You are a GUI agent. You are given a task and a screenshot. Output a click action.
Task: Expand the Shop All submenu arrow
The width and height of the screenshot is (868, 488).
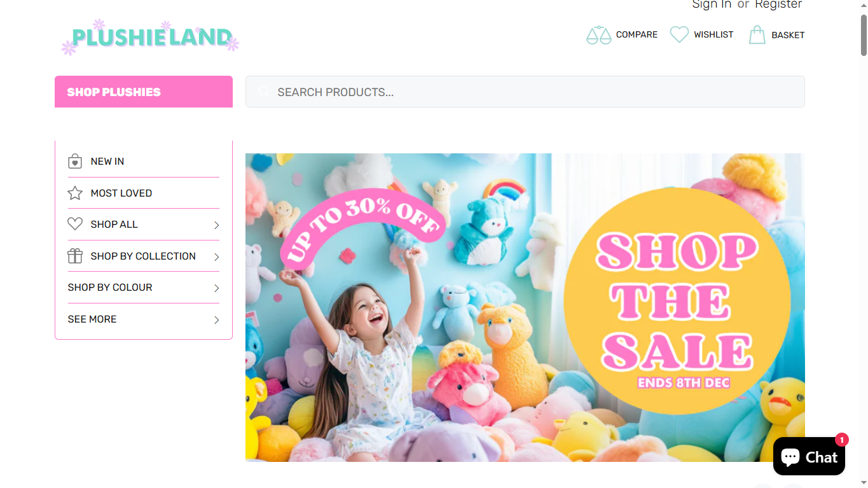[216, 225]
